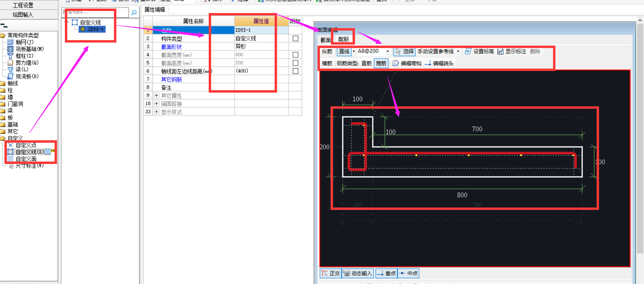Screen dimensions: 644x284
Task: Select 尺寸标注(W) dimension annotation item
Action: [x=26, y=166]
